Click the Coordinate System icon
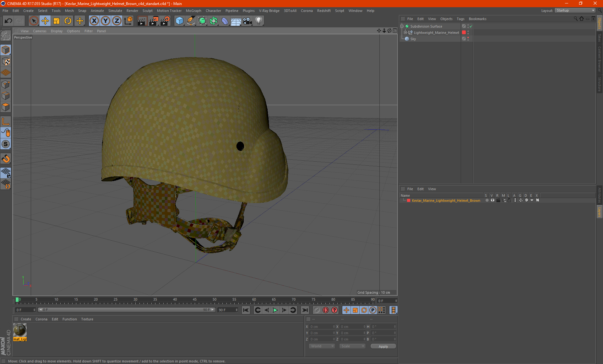Screen dimensions: 603x364 click(x=128, y=21)
